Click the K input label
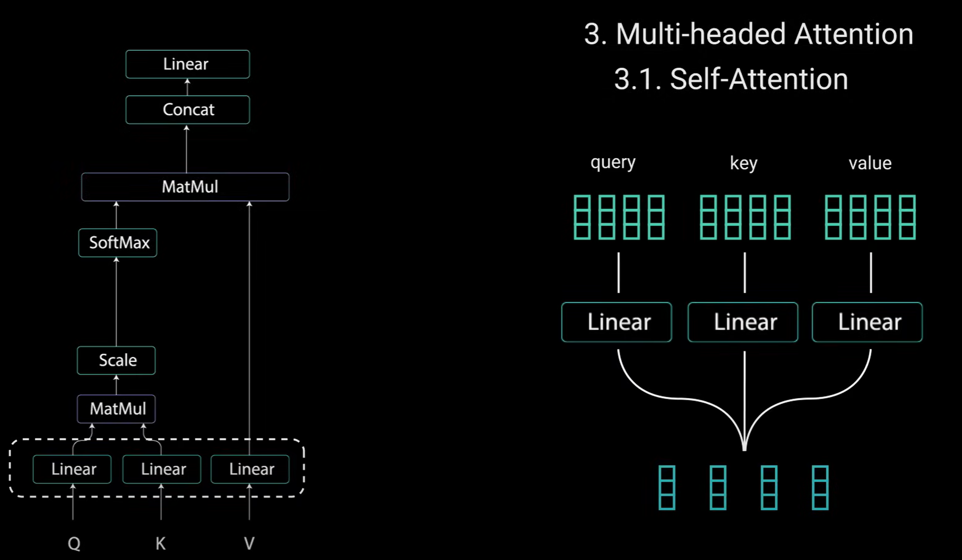Viewport: 962px width, 560px height. pos(160,544)
